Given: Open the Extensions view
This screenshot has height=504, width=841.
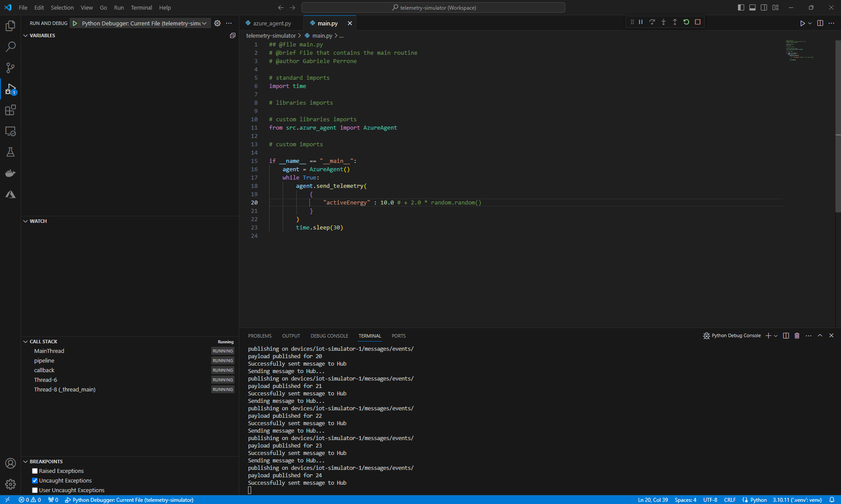Looking at the screenshot, I should click(10, 110).
